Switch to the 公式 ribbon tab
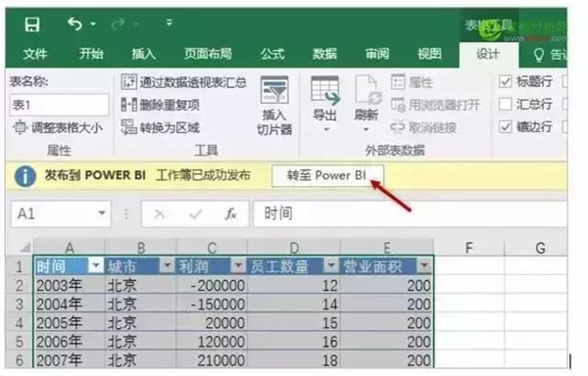Image resolution: width=588 pixels, height=376 pixels. pyautogui.click(x=272, y=54)
